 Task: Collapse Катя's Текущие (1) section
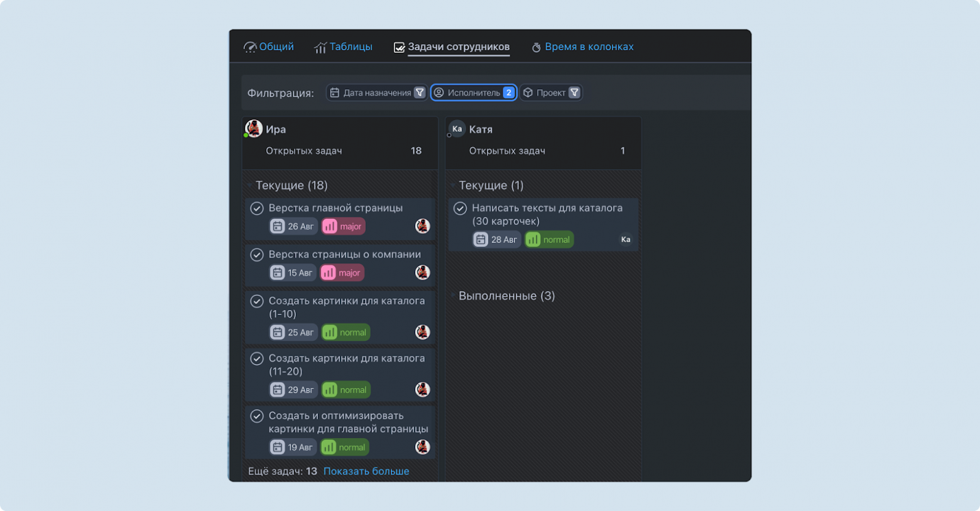(453, 185)
